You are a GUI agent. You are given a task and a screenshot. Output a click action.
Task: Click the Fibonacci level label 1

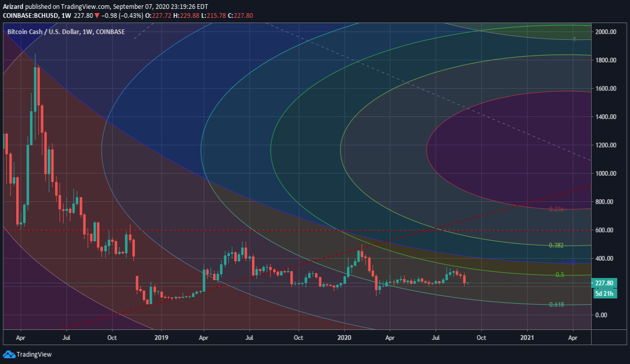[575, 39]
